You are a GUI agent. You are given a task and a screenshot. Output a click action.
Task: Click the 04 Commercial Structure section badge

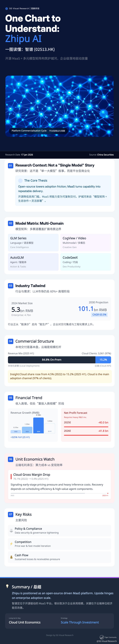coord(10,341)
